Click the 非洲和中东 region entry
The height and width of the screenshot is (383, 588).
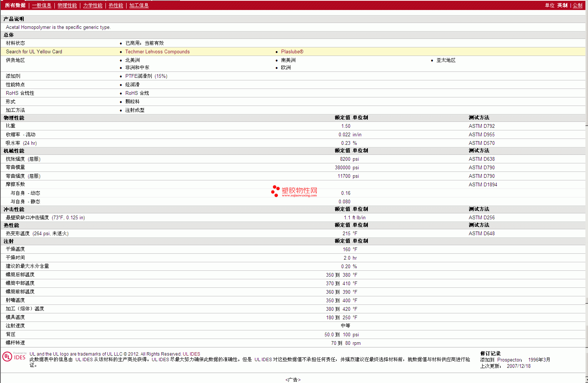tap(137, 68)
